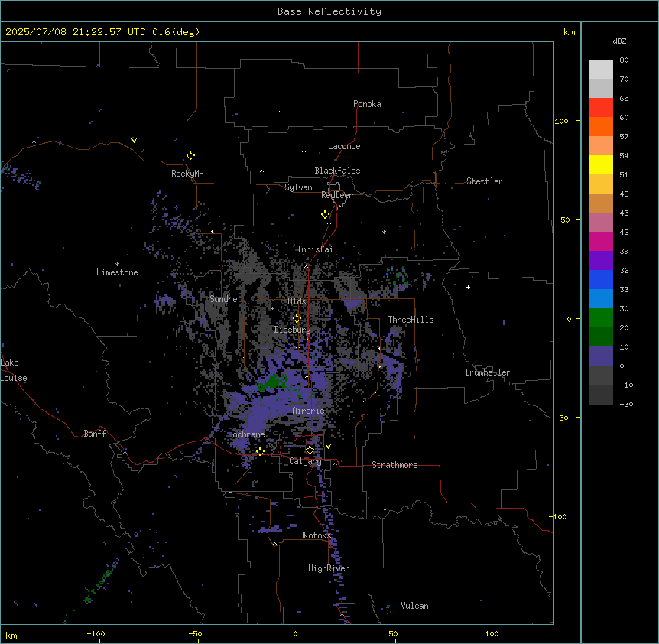Pick the darkest gray -30 to -10 legend swatch
The image size is (659, 644).
[601, 395]
